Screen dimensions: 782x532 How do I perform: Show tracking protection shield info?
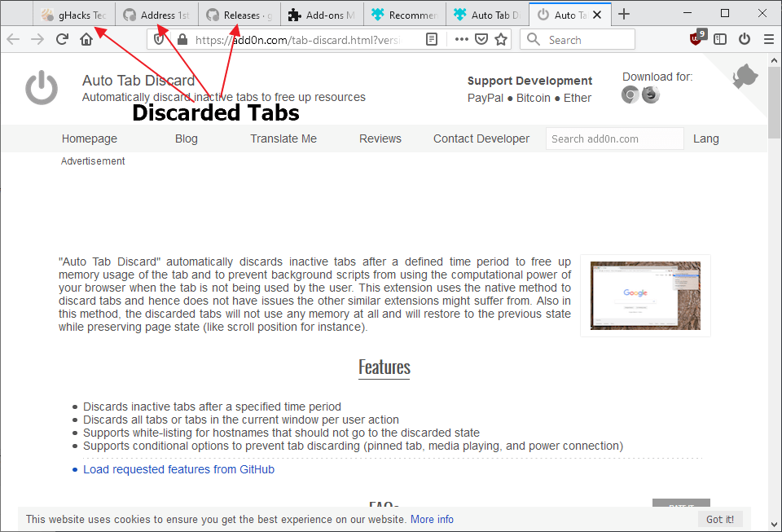coord(159,39)
